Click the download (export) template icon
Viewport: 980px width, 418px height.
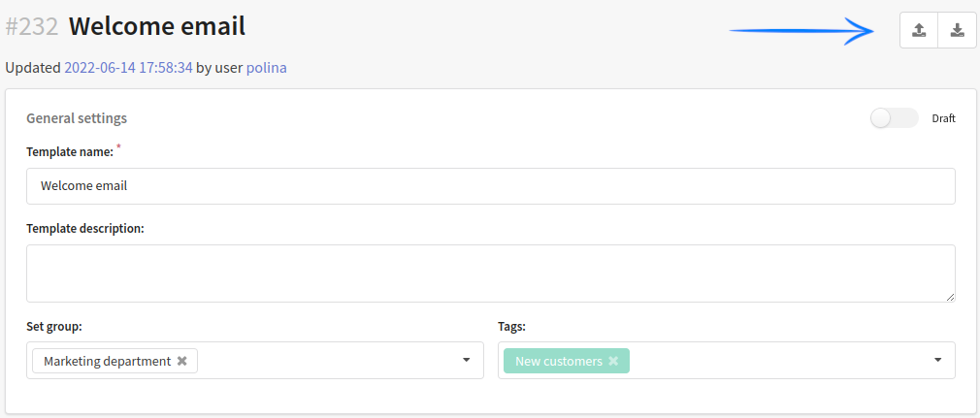[957, 30]
